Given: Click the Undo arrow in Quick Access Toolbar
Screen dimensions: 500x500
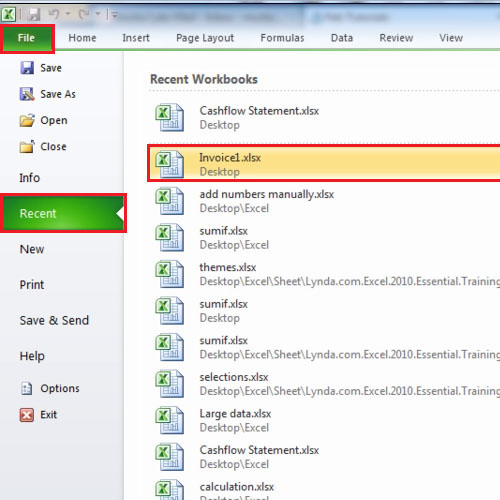Looking at the screenshot, I should [x=54, y=14].
